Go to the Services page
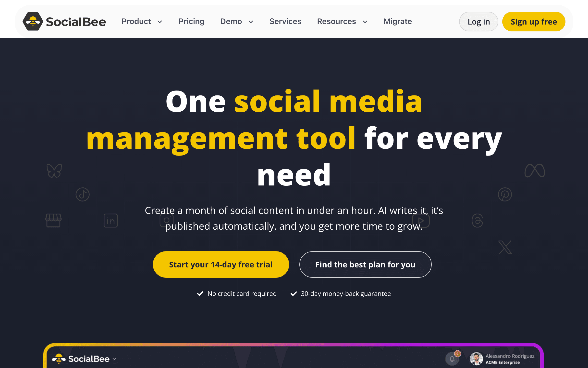 point(285,22)
